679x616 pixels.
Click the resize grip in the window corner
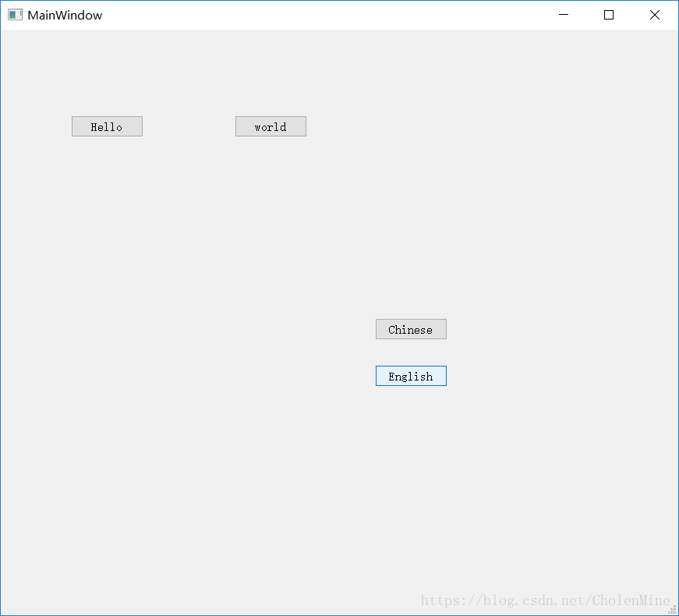coord(673,610)
